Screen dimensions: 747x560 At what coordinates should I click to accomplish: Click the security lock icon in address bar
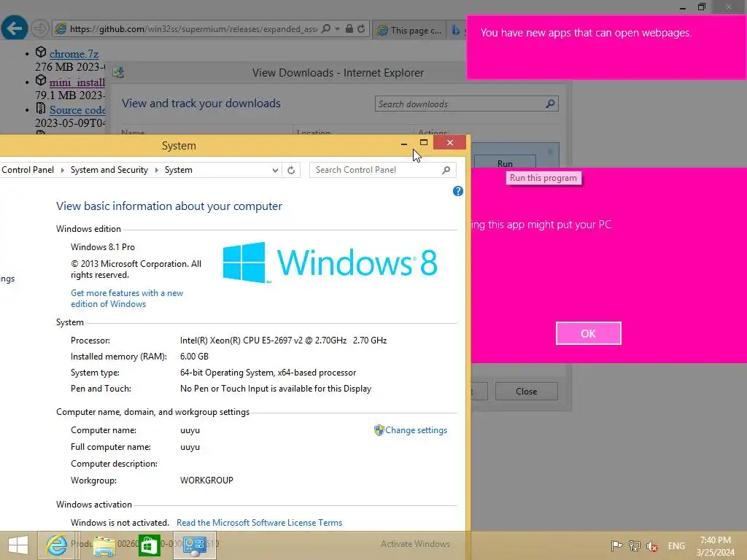[x=349, y=28]
